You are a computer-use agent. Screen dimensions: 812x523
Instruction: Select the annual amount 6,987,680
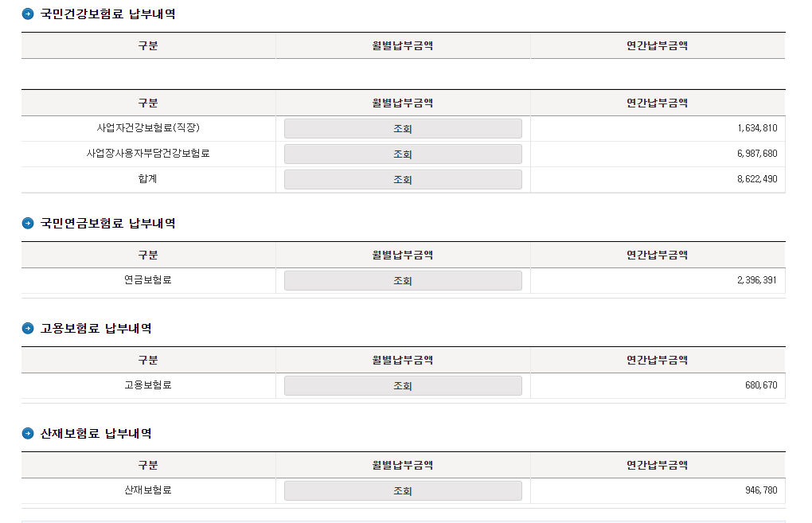click(757, 154)
